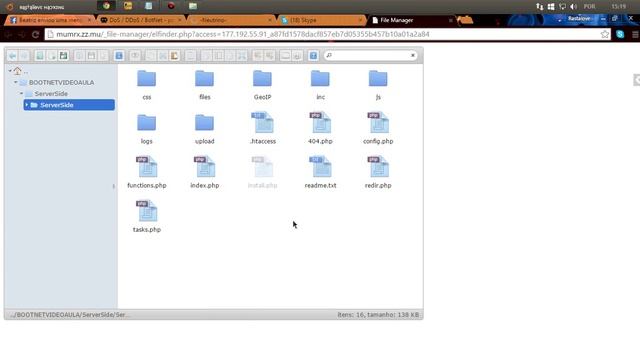Select the greyed-out install.php file

(262, 172)
